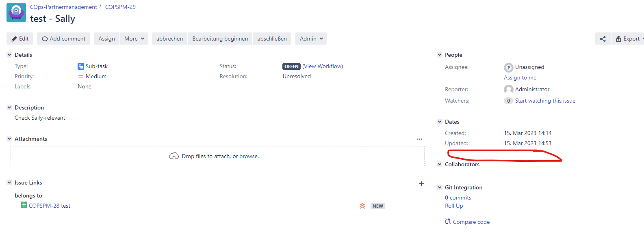Viewport: 644px width, 234px height.
Task: Open the Attachments ellipsis options menu
Action: [419, 139]
